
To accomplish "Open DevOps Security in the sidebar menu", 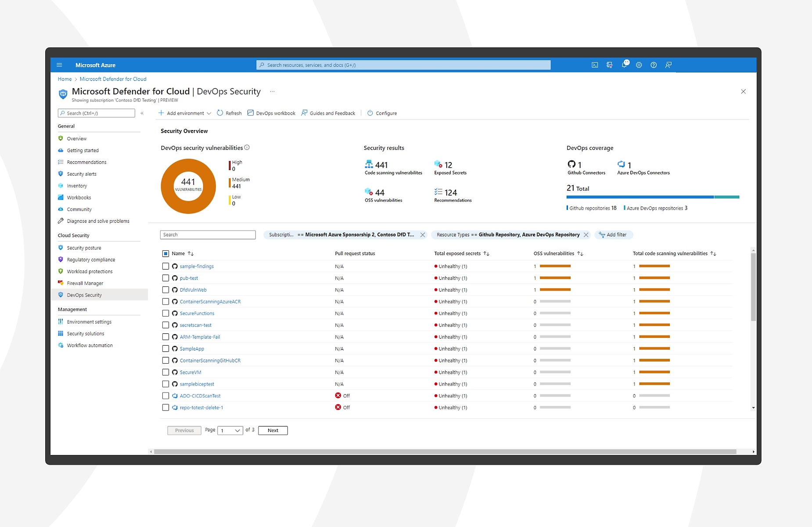I will [85, 295].
